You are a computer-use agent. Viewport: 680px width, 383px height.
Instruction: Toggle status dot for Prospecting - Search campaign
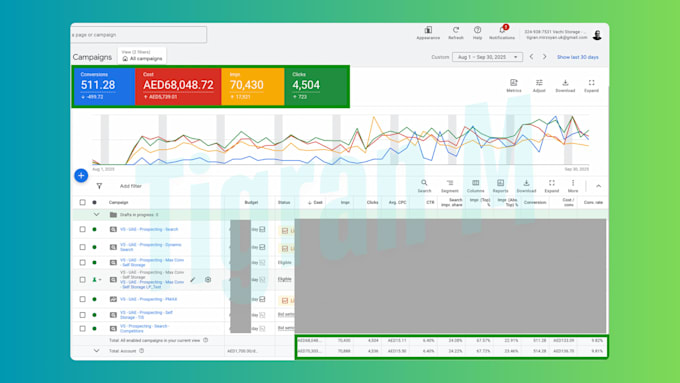pyautogui.click(x=95, y=229)
